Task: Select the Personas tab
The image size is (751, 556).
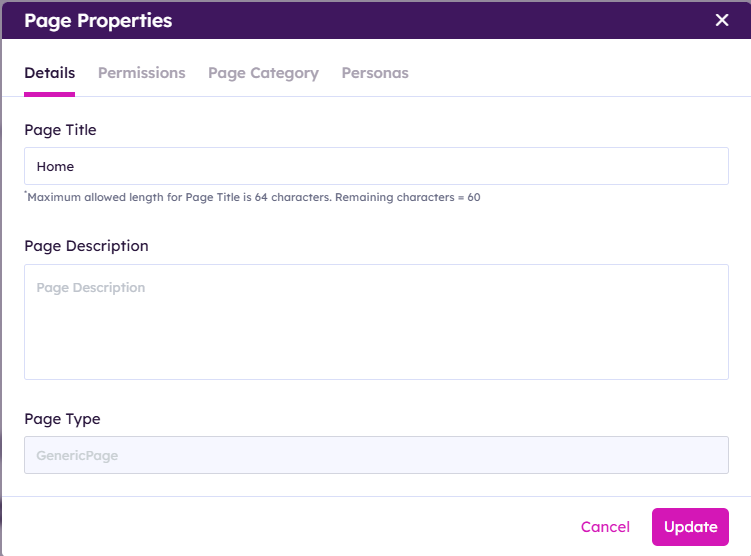Action: pyautogui.click(x=375, y=73)
